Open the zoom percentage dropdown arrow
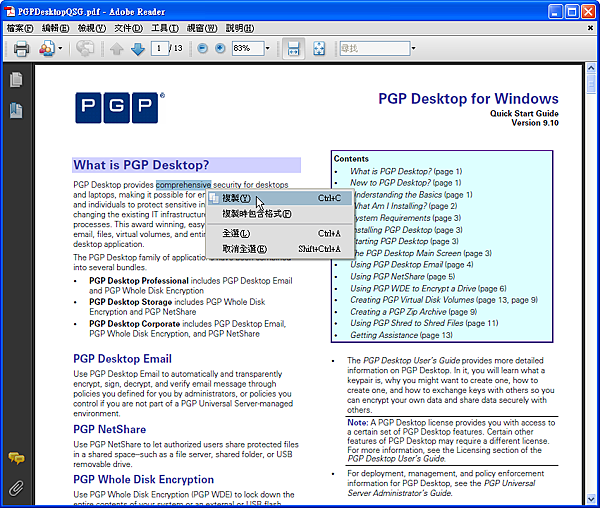600x508 pixels. coord(268,48)
